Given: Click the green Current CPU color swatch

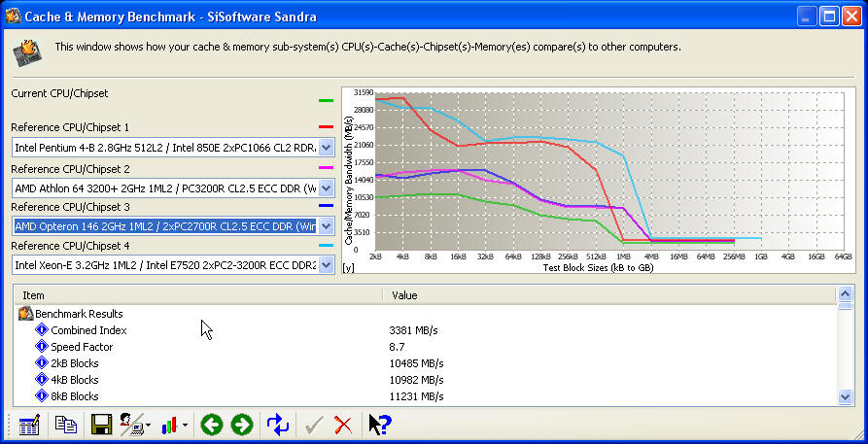Looking at the screenshot, I should click(x=326, y=101).
